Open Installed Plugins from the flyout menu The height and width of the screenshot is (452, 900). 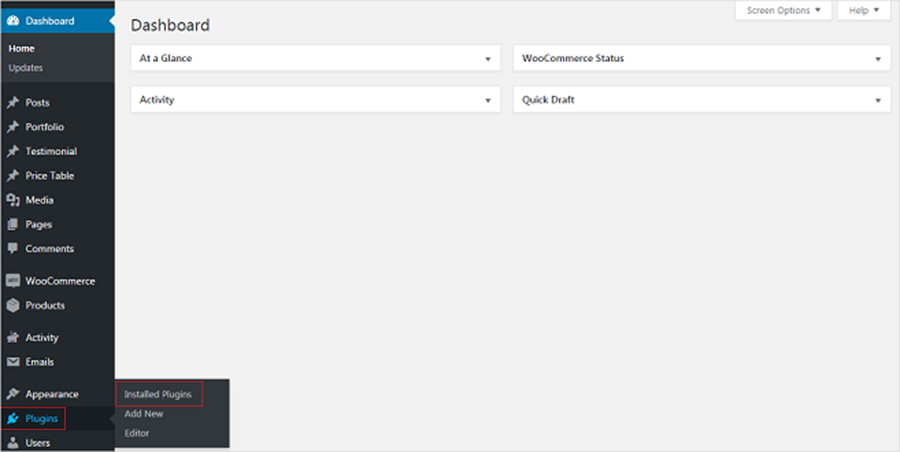click(x=158, y=395)
